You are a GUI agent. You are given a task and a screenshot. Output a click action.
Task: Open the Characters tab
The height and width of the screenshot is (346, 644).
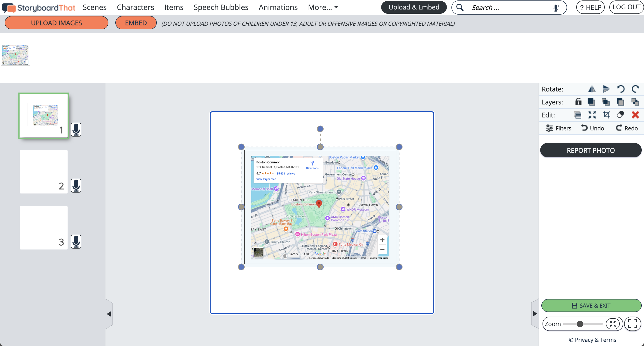[135, 7]
